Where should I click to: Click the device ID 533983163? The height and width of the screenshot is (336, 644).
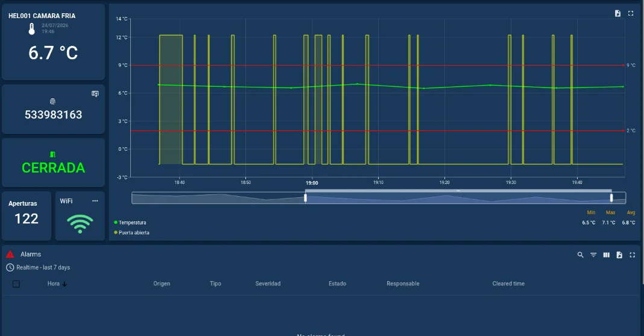[x=54, y=115]
